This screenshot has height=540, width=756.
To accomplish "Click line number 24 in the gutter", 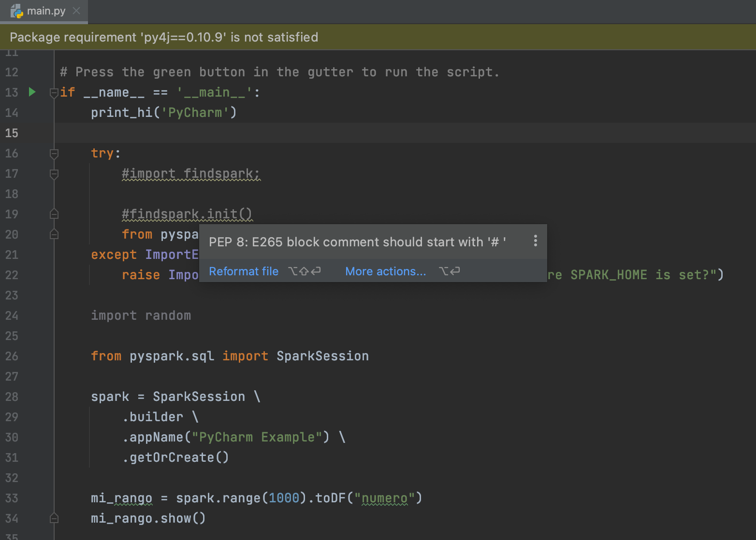I will pos(12,316).
